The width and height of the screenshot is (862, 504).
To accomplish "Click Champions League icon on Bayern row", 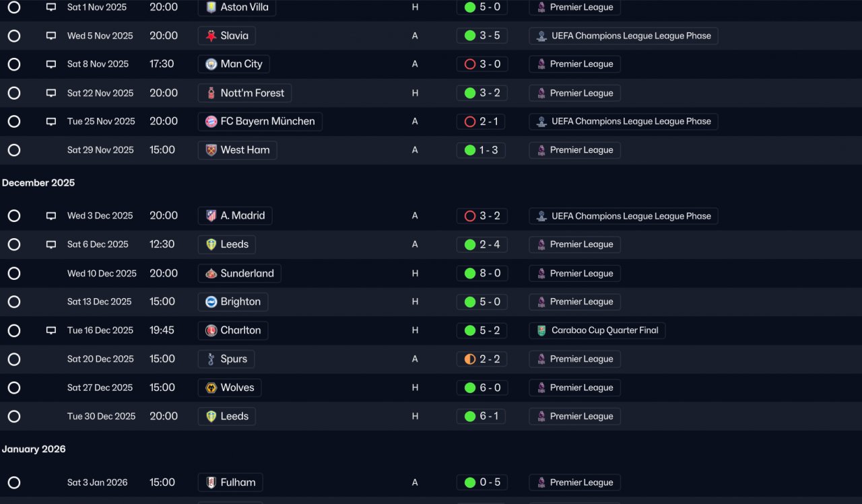I will pyautogui.click(x=541, y=122).
